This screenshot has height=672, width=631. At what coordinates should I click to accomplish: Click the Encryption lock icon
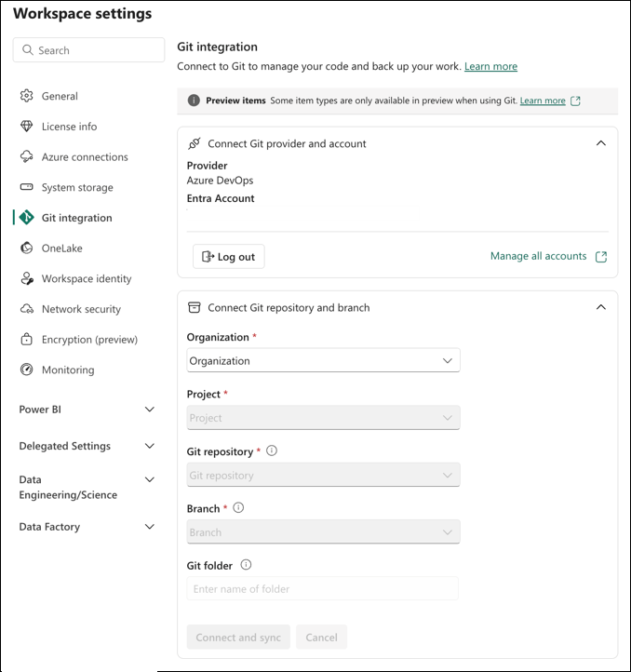pyautogui.click(x=27, y=339)
